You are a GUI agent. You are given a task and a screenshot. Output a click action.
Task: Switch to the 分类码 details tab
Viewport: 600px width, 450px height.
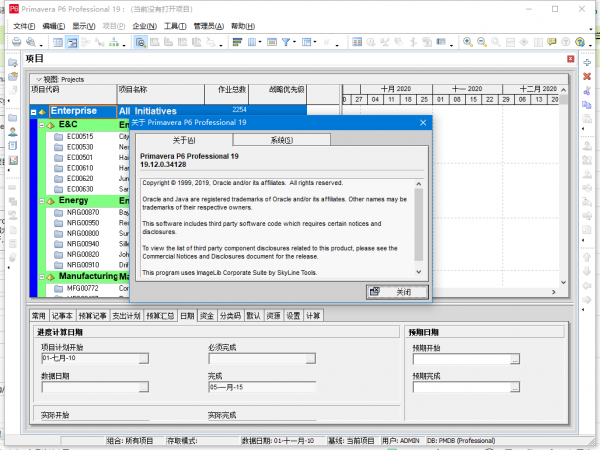[230, 316]
